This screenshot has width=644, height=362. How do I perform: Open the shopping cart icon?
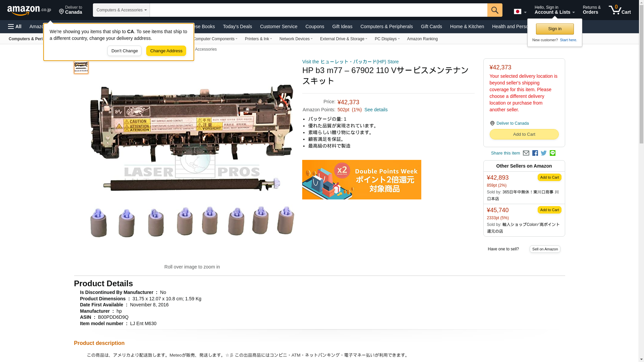click(620, 10)
